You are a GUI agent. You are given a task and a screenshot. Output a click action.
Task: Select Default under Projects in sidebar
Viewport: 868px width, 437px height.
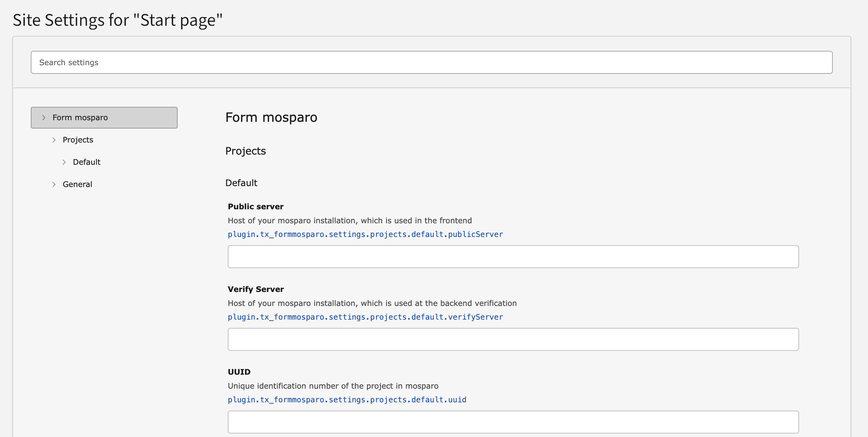pyautogui.click(x=86, y=162)
